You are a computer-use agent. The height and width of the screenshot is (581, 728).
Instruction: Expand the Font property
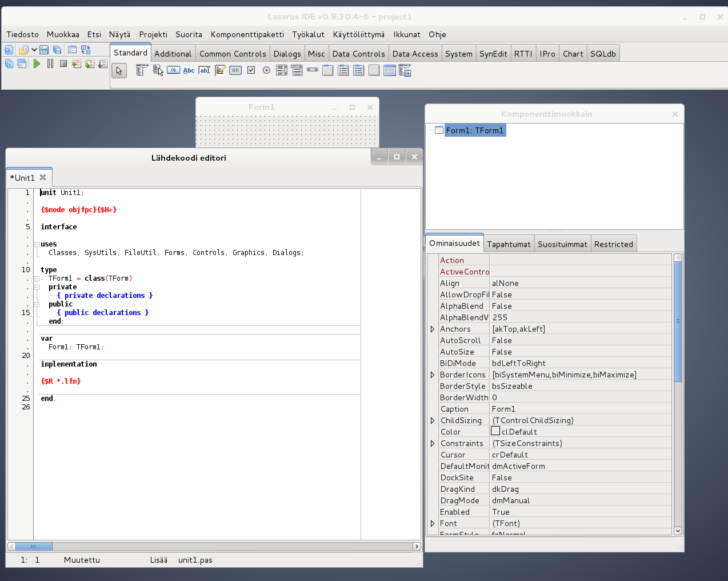pyautogui.click(x=433, y=523)
